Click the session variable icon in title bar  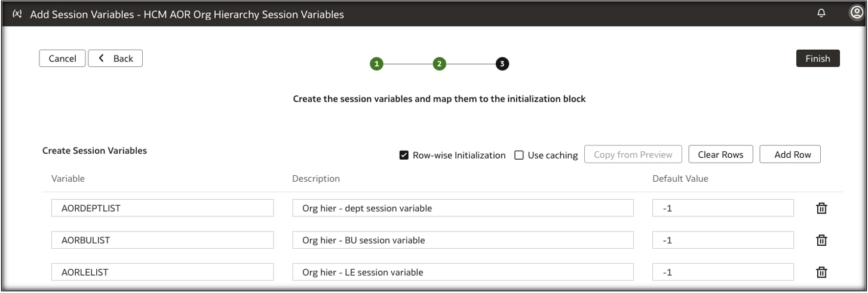[17, 14]
